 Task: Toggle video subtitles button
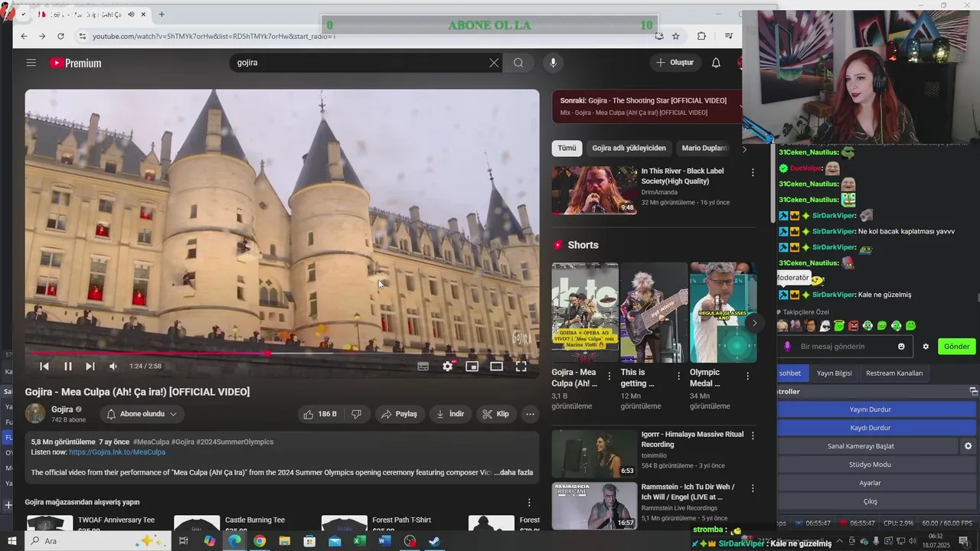(423, 367)
